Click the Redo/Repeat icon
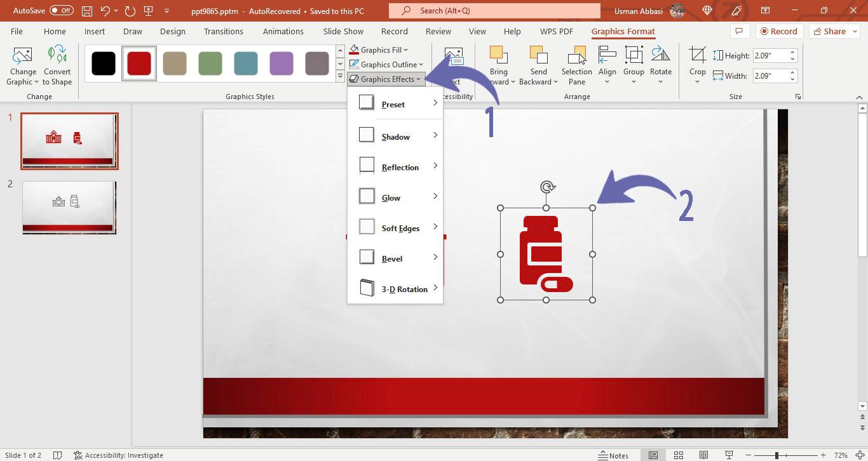 130,11
